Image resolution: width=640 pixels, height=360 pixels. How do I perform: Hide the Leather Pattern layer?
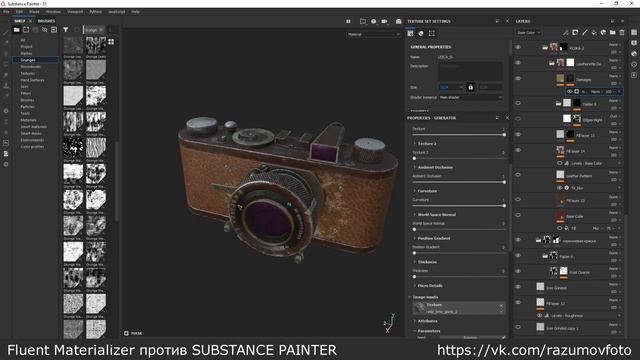518,175
